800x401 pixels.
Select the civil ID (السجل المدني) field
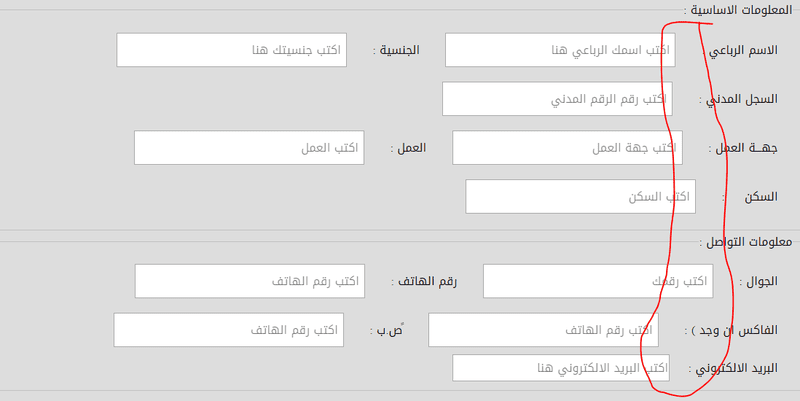click(x=557, y=99)
